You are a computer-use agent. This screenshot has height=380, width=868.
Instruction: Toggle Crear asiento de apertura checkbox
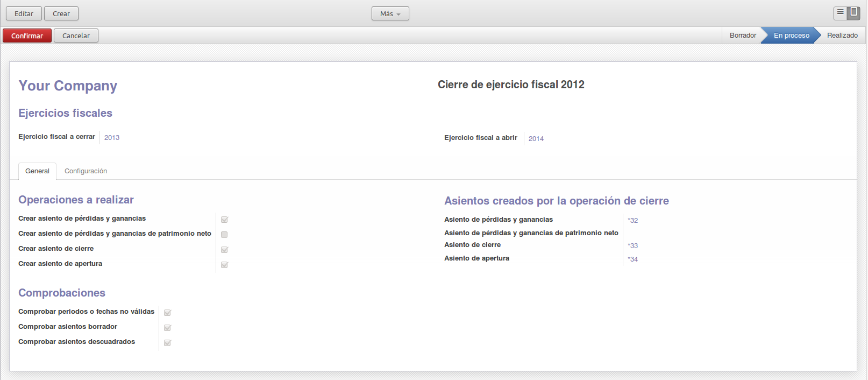click(224, 265)
